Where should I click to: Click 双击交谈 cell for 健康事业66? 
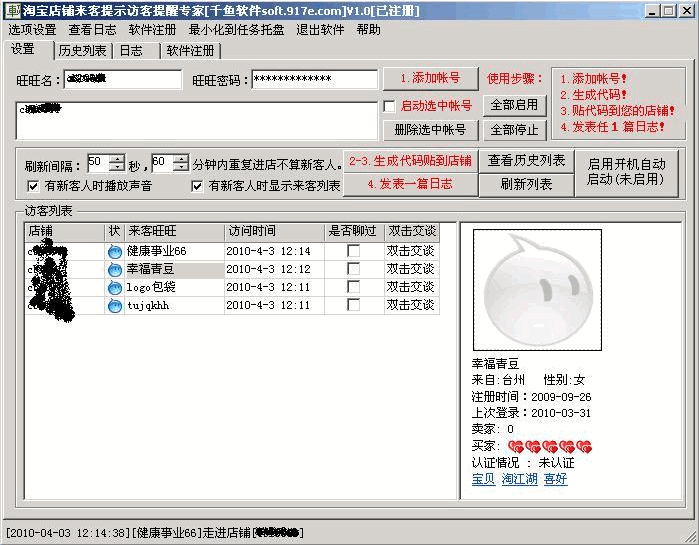[411, 251]
